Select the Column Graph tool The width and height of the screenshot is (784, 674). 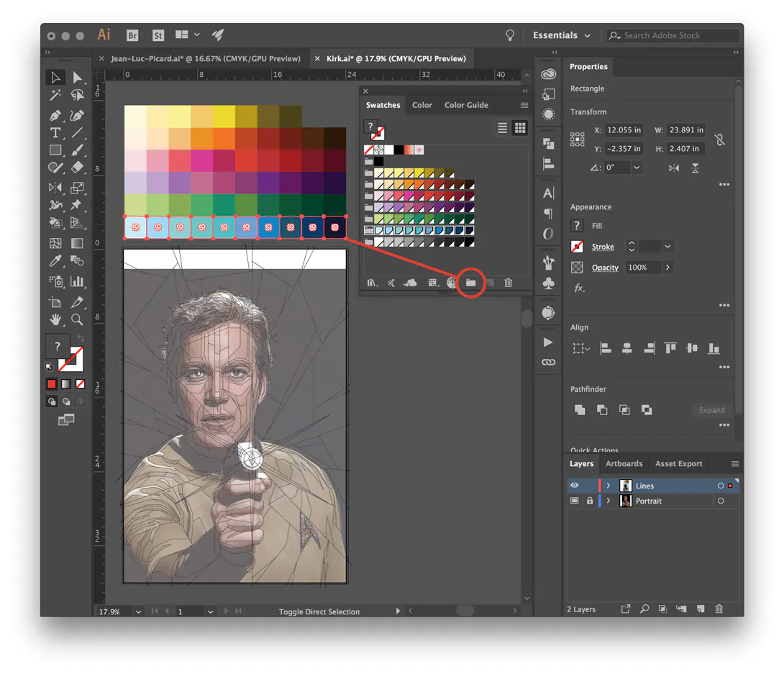(x=77, y=281)
